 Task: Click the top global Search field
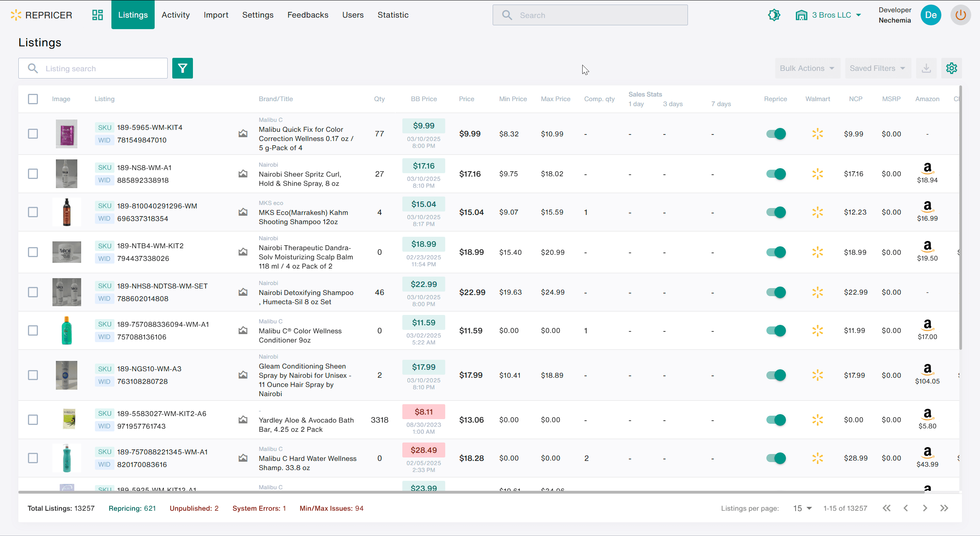pyautogui.click(x=590, y=15)
